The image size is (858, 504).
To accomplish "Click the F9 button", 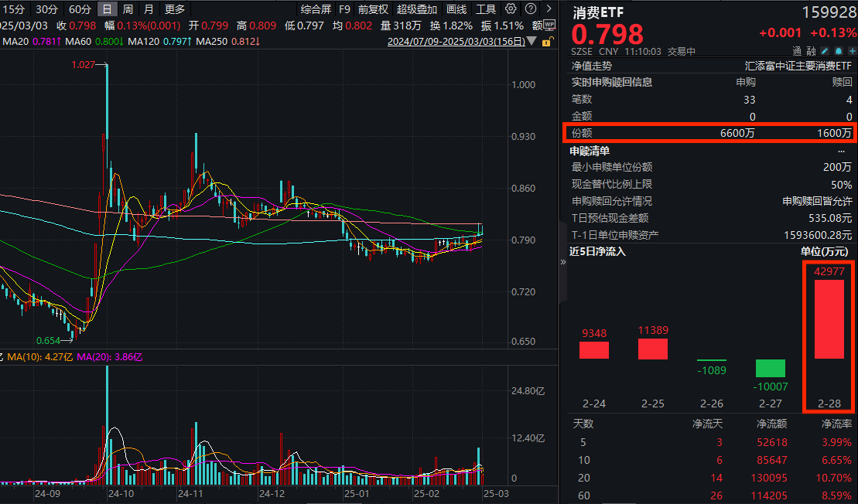I will (344, 10).
